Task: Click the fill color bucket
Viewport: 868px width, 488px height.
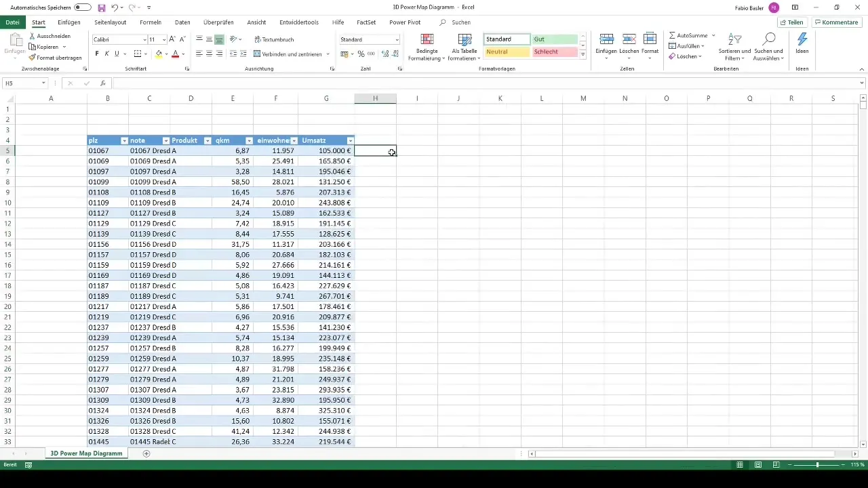Action: click(x=159, y=54)
